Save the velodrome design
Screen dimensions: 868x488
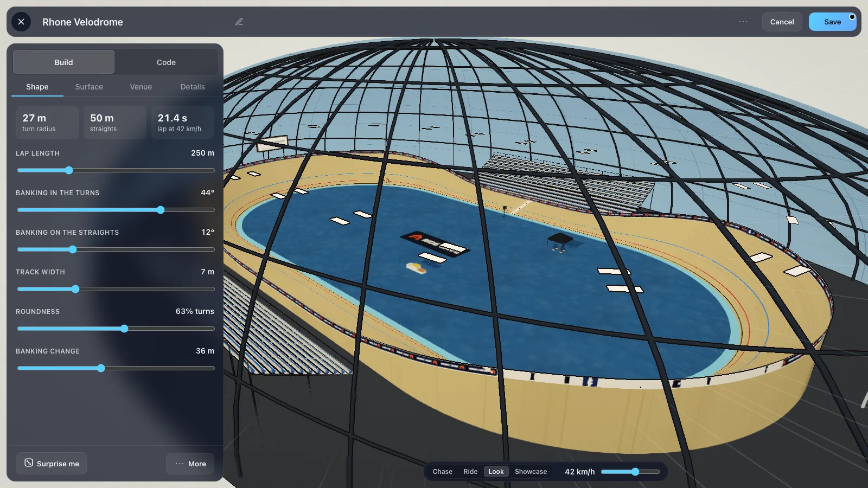tap(832, 22)
